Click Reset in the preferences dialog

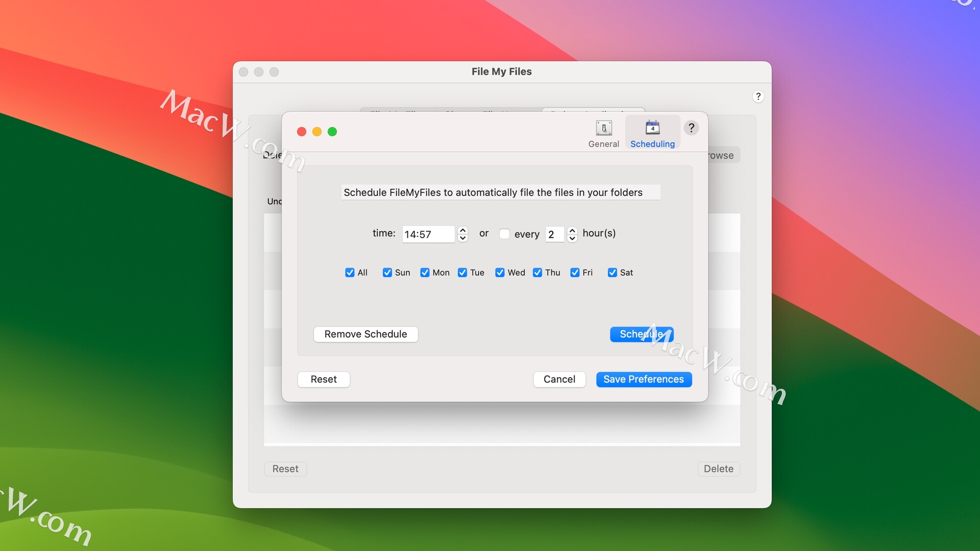(x=324, y=379)
